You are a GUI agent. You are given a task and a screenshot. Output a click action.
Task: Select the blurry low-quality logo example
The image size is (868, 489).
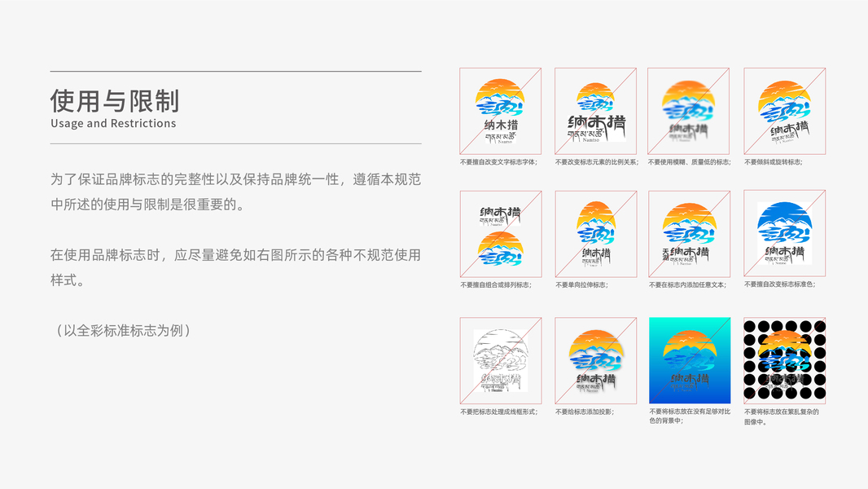(x=689, y=112)
